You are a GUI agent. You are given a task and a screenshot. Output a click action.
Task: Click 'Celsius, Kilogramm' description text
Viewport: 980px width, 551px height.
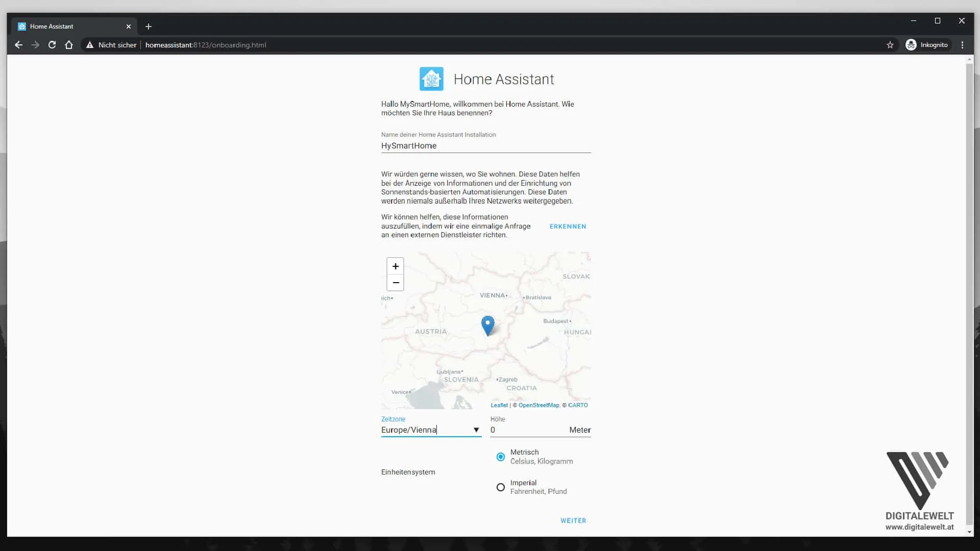(x=542, y=461)
